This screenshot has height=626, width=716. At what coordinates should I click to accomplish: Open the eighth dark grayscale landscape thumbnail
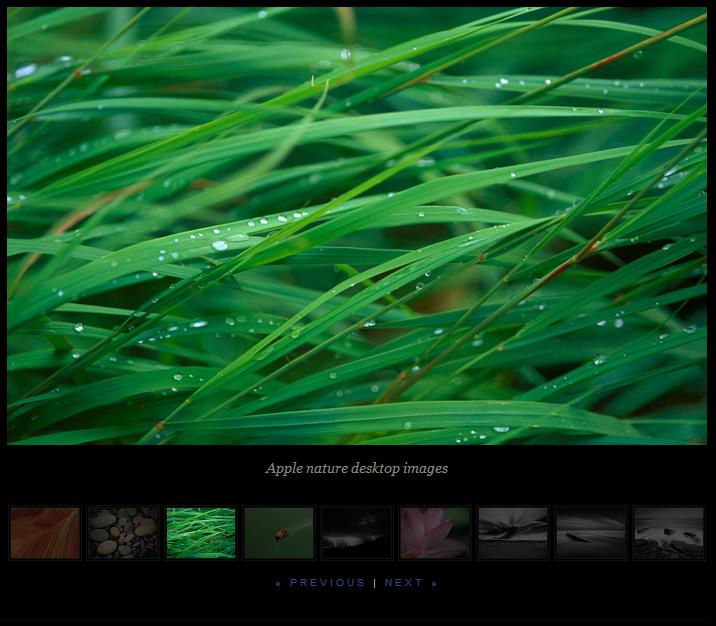click(x=591, y=533)
